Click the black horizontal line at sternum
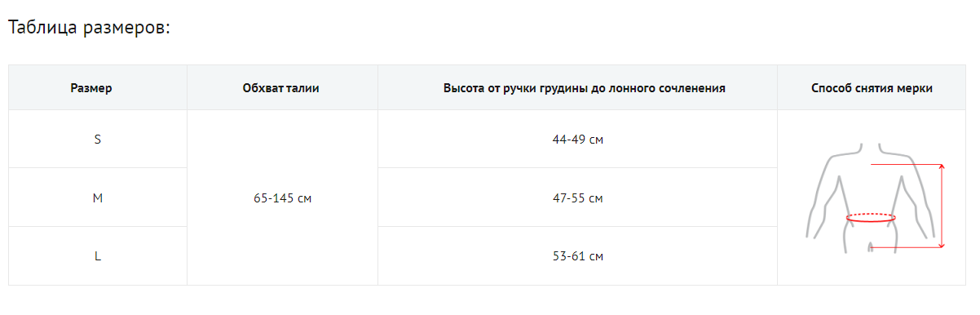980x315 pixels. click(903, 165)
